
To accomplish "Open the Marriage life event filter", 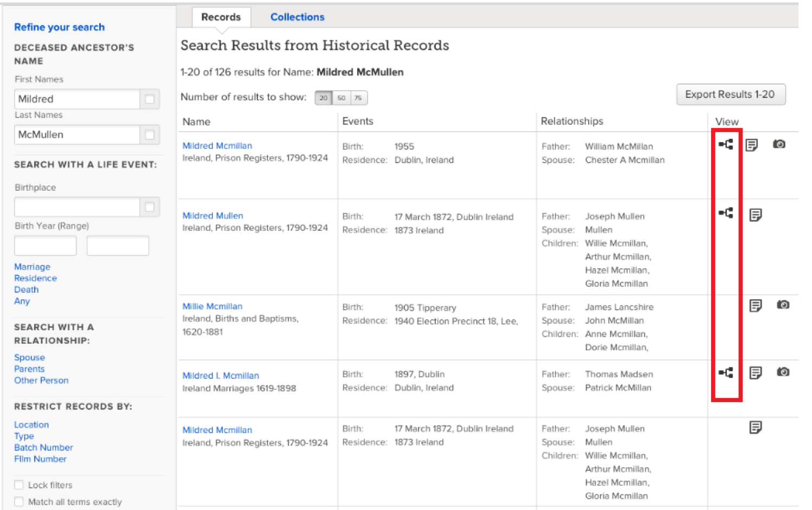I will (32, 267).
